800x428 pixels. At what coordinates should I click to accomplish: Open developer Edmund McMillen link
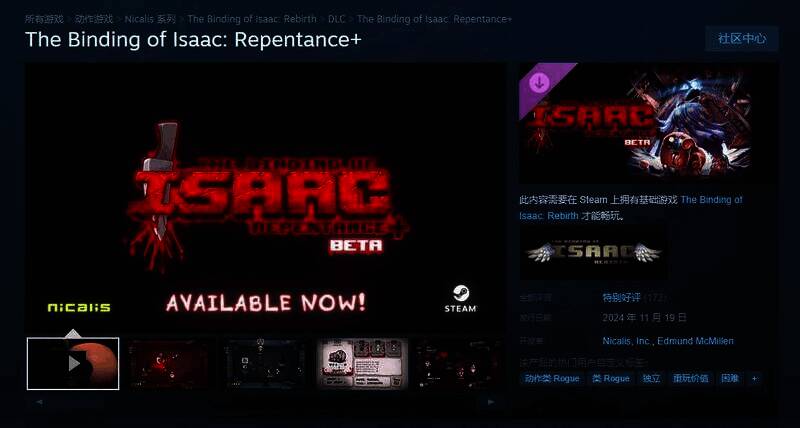[x=695, y=341]
